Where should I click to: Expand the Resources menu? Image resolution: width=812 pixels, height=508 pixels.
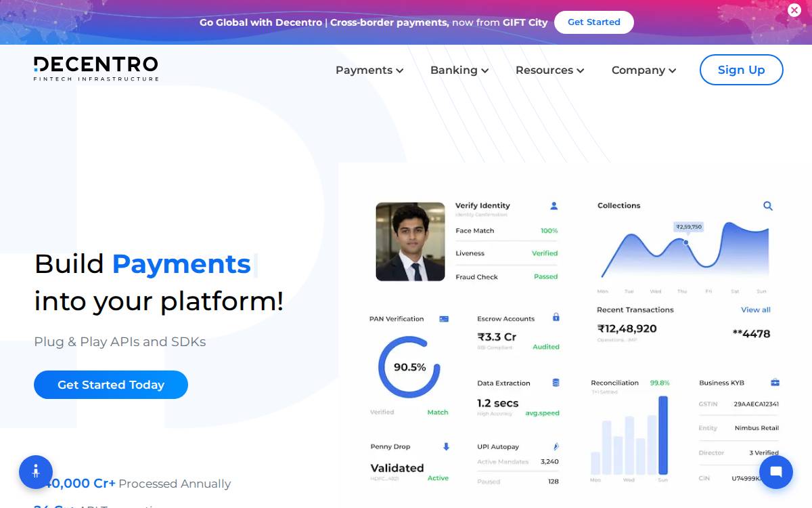[x=550, y=70]
